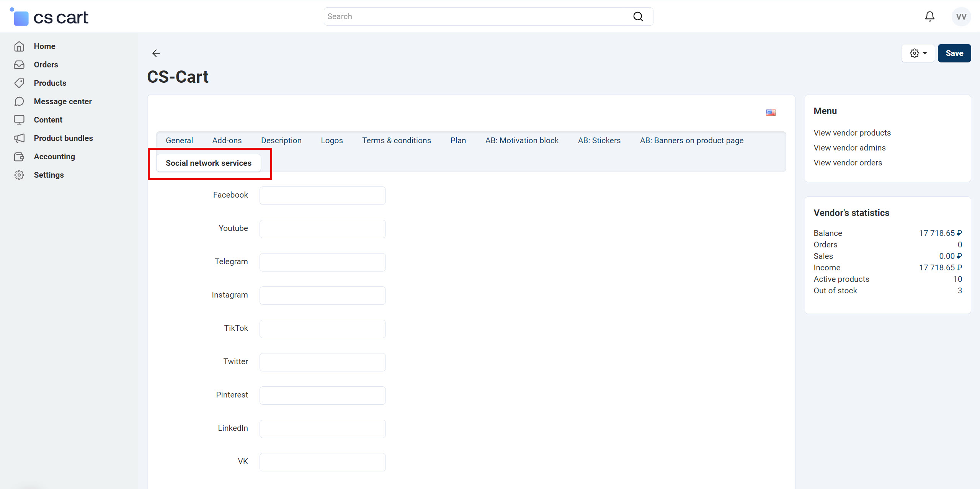This screenshot has height=489, width=980.
Task: Open the Message center speech bubble icon
Action: (x=19, y=101)
